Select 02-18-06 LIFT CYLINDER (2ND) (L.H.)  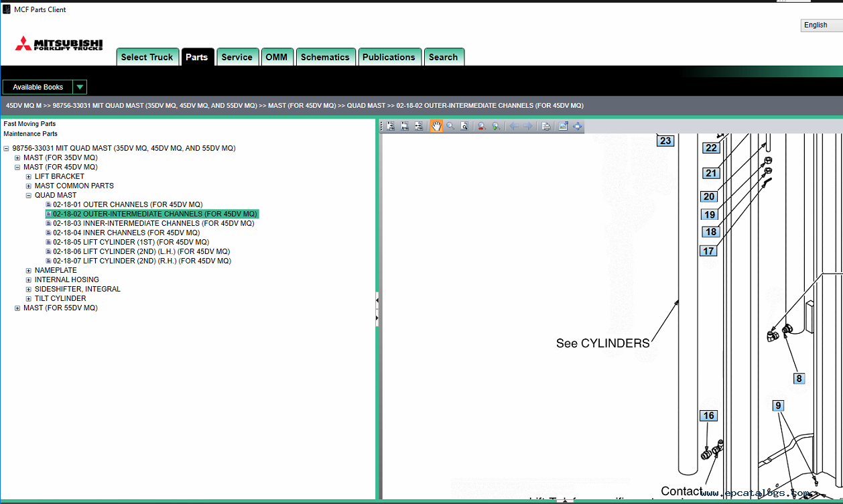tap(142, 251)
